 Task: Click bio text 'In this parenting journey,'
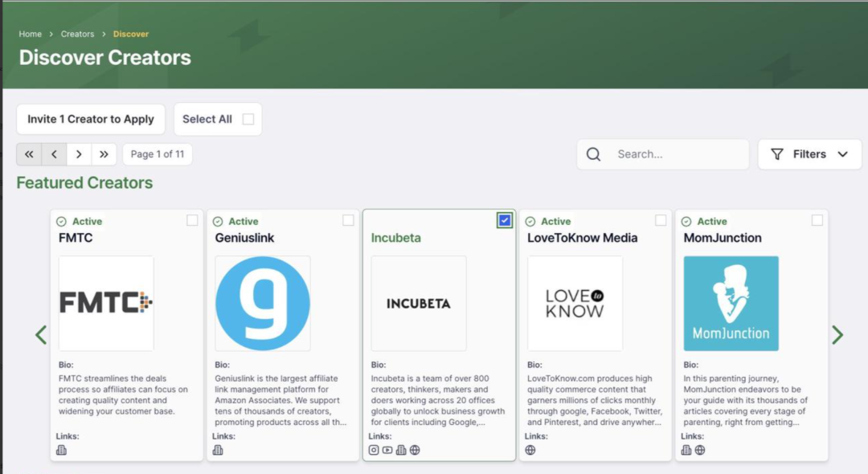(x=731, y=378)
